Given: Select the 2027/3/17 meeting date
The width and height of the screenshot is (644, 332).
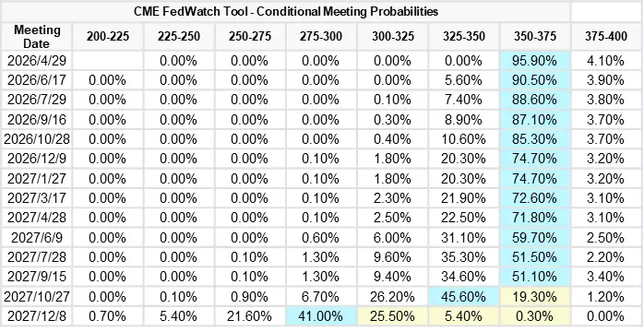Looking at the screenshot, I should point(37,198).
